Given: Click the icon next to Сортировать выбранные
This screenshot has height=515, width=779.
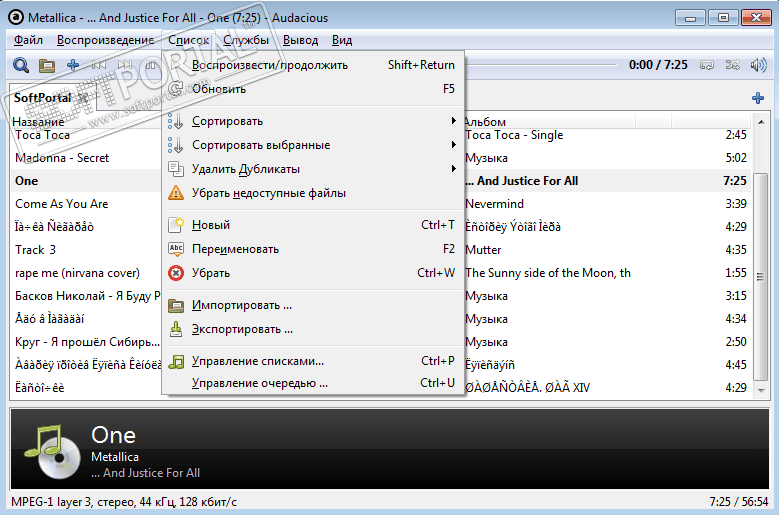Looking at the screenshot, I should (x=175, y=145).
